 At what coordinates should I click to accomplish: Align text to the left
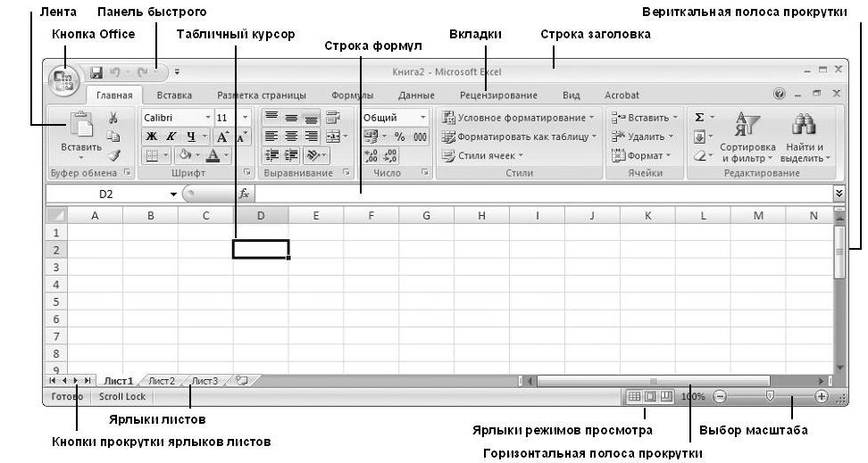point(271,136)
